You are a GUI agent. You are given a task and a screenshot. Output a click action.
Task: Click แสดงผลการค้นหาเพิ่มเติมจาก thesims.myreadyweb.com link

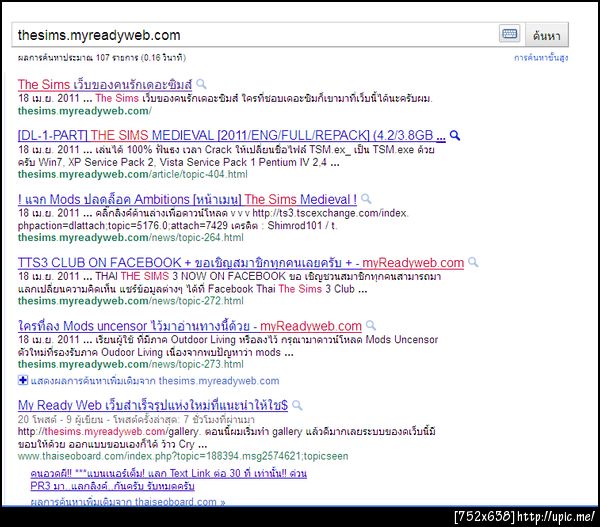155,381
